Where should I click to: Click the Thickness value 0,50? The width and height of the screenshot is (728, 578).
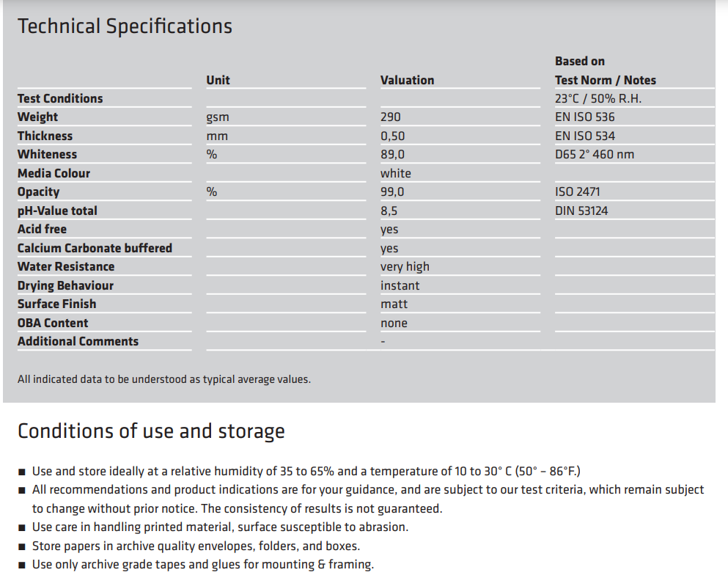click(393, 136)
